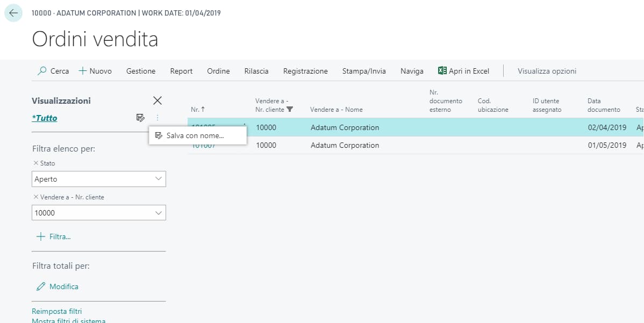Click the Cod. ubicazione column header
The height and width of the screenshot is (323, 644).
(493, 105)
